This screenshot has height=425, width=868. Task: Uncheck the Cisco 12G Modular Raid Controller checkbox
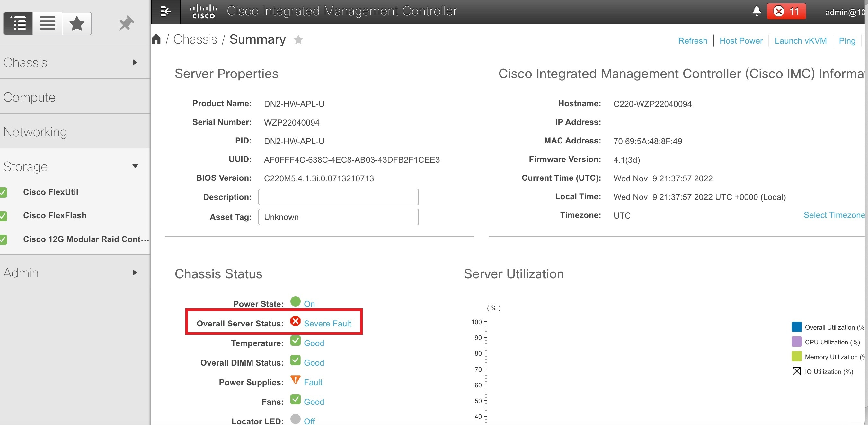pyautogui.click(x=4, y=239)
